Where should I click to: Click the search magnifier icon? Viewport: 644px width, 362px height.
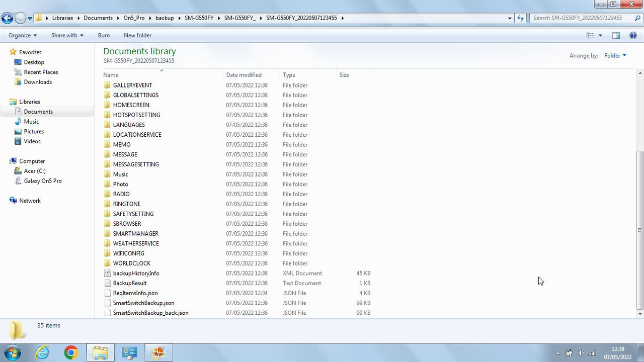(638, 18)
